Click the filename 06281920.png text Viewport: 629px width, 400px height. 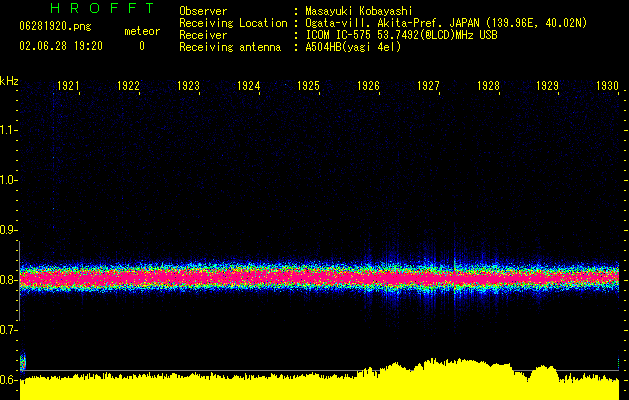click(55, 27)
